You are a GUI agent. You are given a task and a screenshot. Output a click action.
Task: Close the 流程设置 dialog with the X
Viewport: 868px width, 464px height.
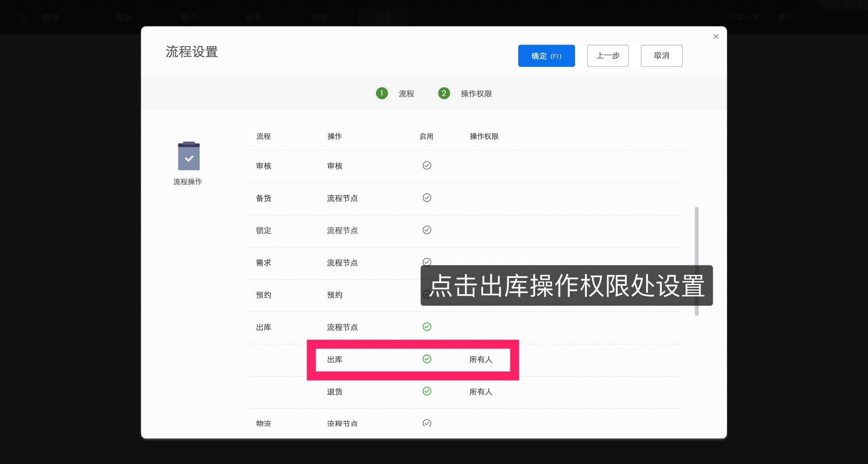(716, 36)
